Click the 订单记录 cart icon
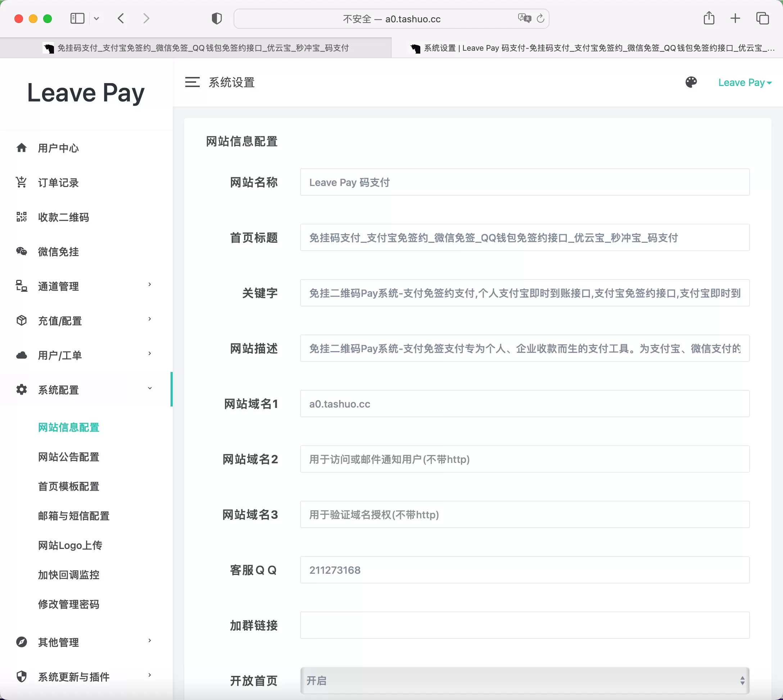The width and height of the screenshot is (783, 700). click(22, 182)
